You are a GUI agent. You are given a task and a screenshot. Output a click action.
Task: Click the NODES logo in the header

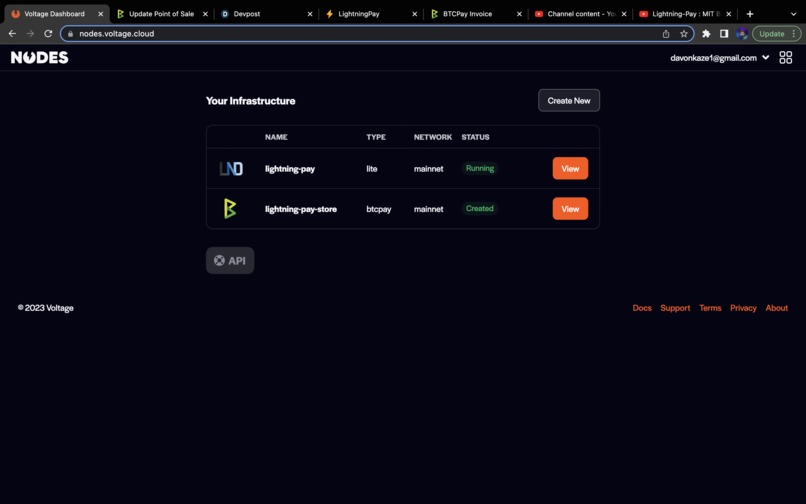pos(40,58)
